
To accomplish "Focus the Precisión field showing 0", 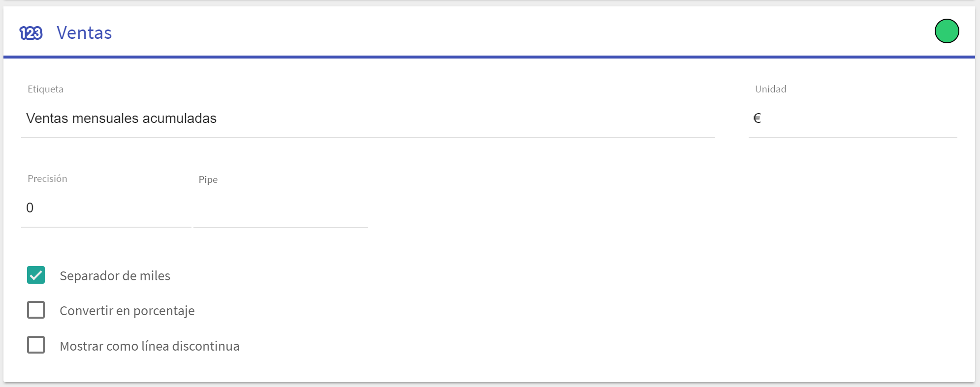I will point(106,208).
